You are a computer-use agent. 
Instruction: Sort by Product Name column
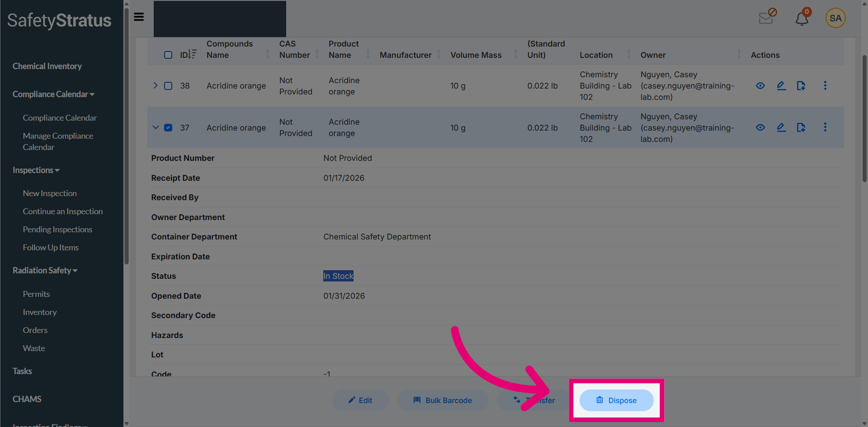coord(368,55)
